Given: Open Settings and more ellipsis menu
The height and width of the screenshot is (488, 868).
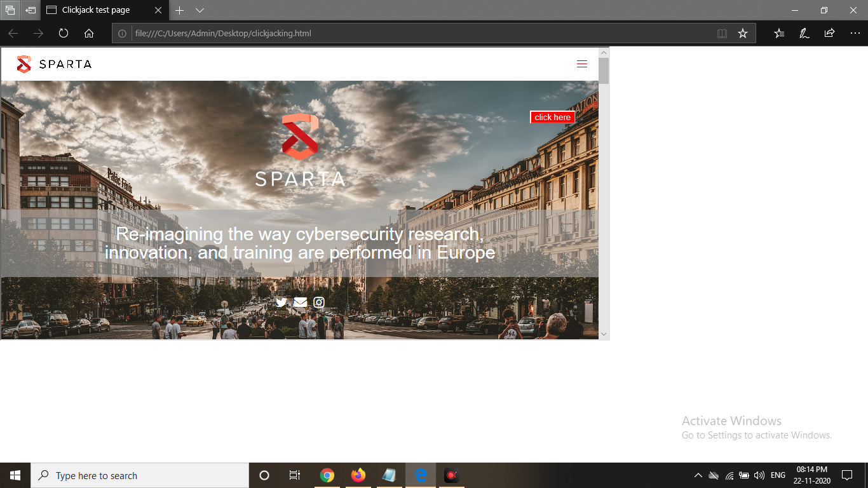Looking at the screenshot, I should [x=855, y=34].
